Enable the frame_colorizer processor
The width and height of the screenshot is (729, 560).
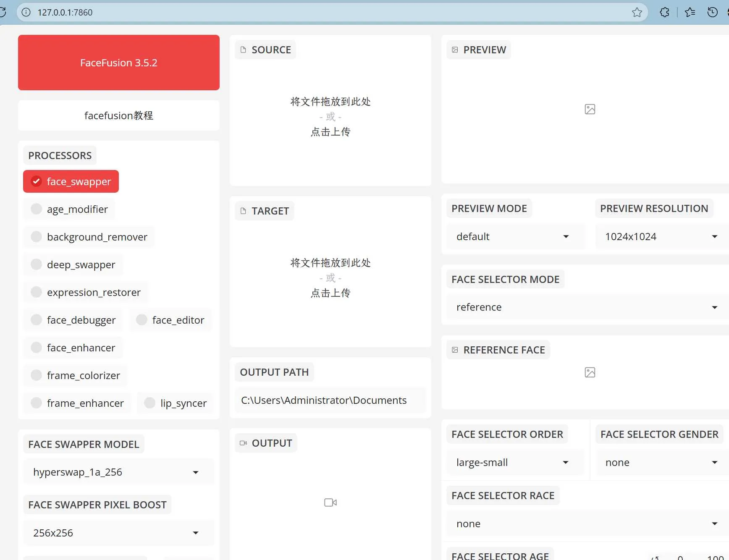76,375
